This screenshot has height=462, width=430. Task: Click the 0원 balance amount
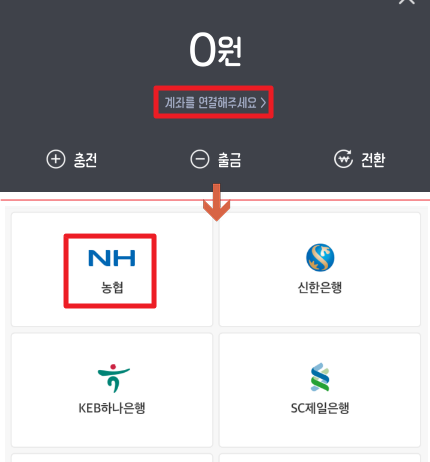coord(215,50)
